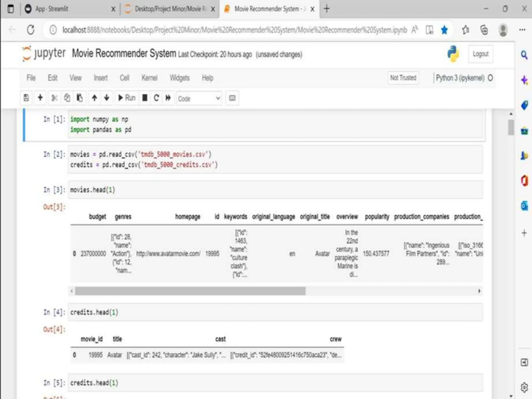532x399 pixels.
Task: Paste cells below icon
Action: click(x=80, y=98)
